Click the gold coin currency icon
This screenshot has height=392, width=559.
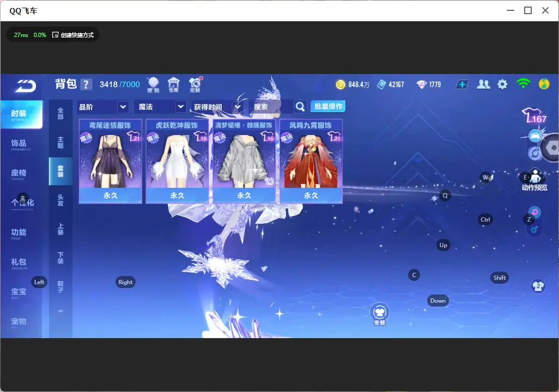tap(341, 84)
